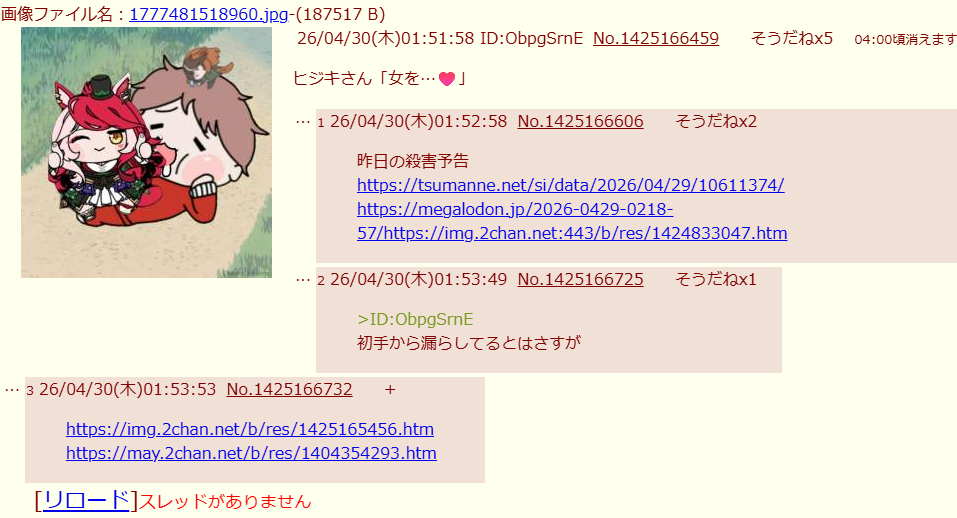Click the quoted >ID:ObpgSrnE text
957x518 pixels.
415,319
